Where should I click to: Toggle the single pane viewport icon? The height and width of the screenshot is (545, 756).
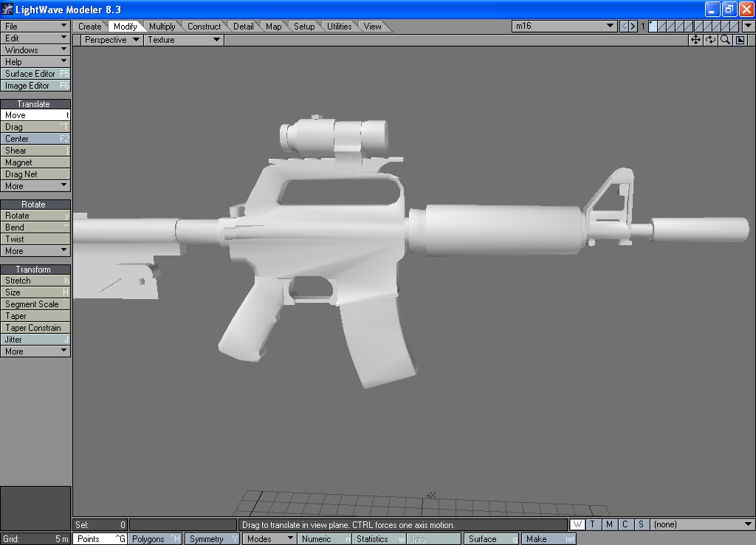740,40
